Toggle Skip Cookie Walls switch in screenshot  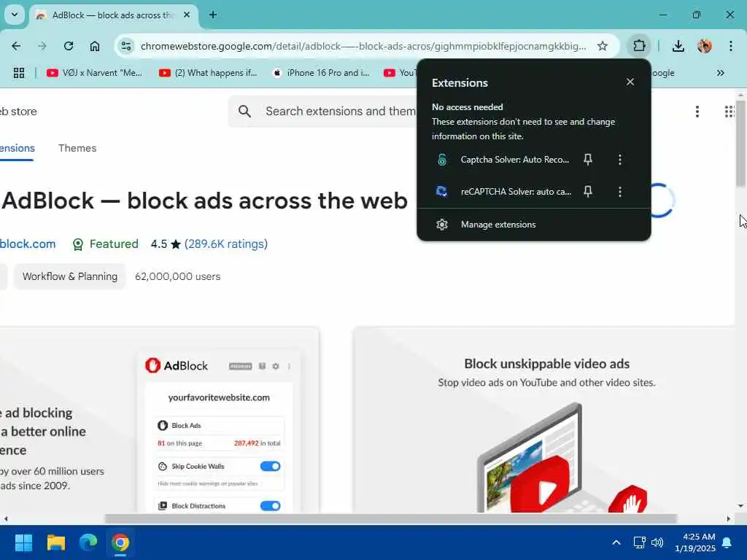tap(270, 466)
